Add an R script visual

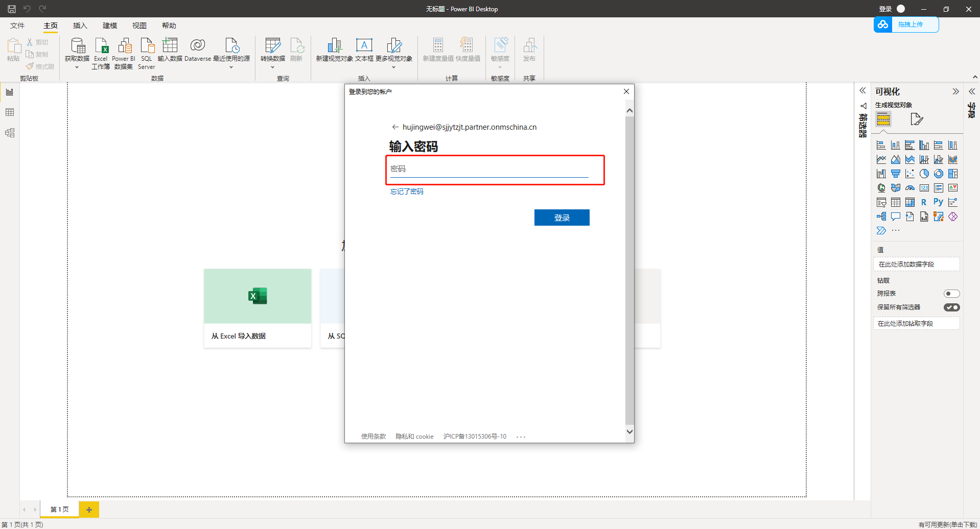[924, 202]
